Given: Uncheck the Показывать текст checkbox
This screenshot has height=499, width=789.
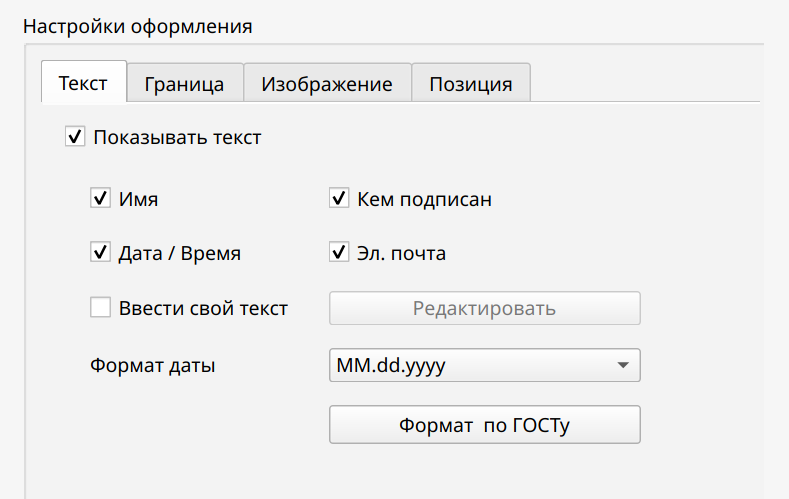Looking at the screenshot, I should pyautogui.click(x=75, y=137).
